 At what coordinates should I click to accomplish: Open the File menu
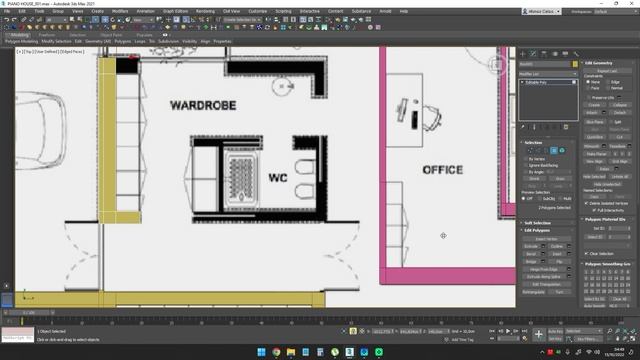(7, 11)
